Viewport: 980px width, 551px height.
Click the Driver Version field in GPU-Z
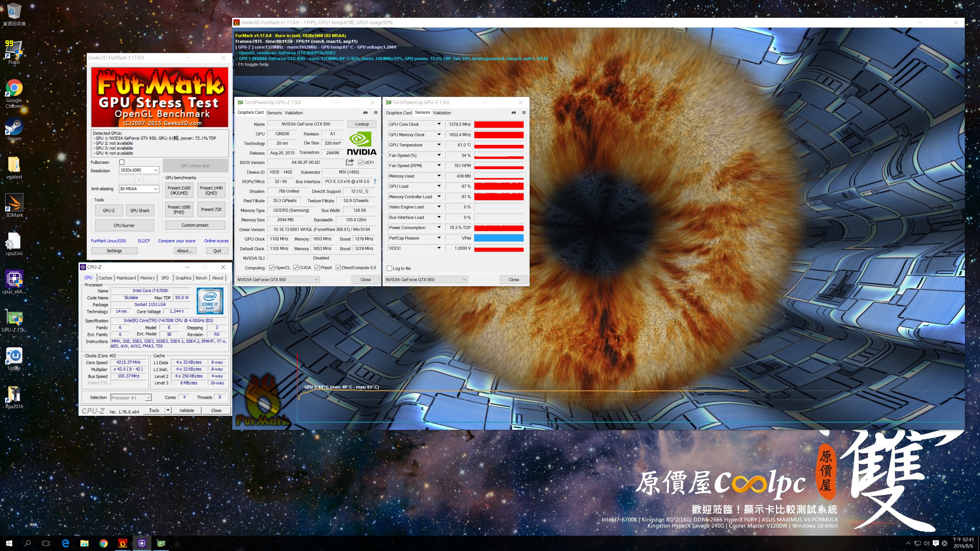click(x=322, y=229)
